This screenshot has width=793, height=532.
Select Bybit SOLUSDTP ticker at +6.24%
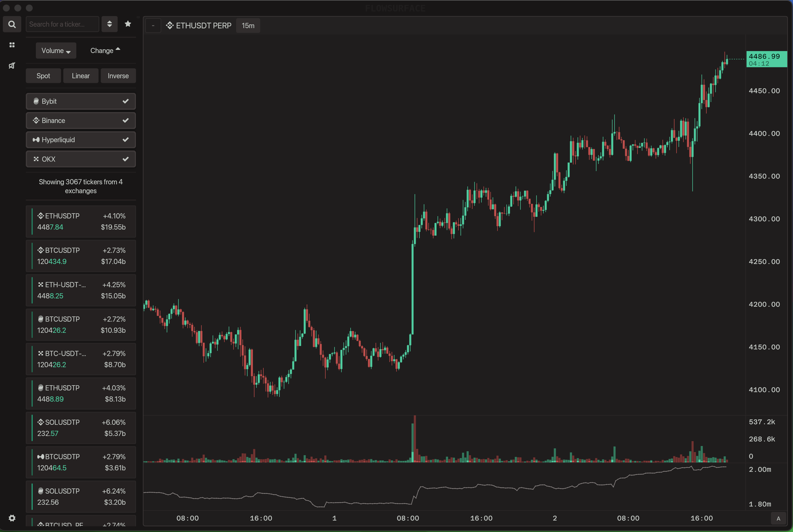point(81,497)
